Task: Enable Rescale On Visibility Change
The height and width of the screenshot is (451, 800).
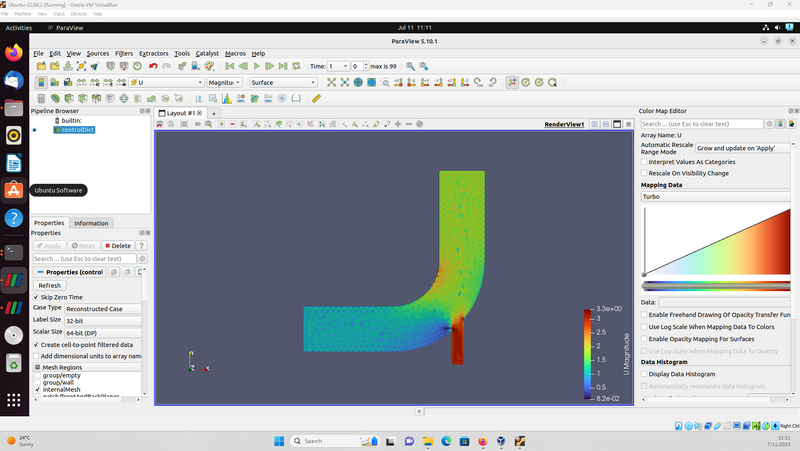Action: point(644,173)
